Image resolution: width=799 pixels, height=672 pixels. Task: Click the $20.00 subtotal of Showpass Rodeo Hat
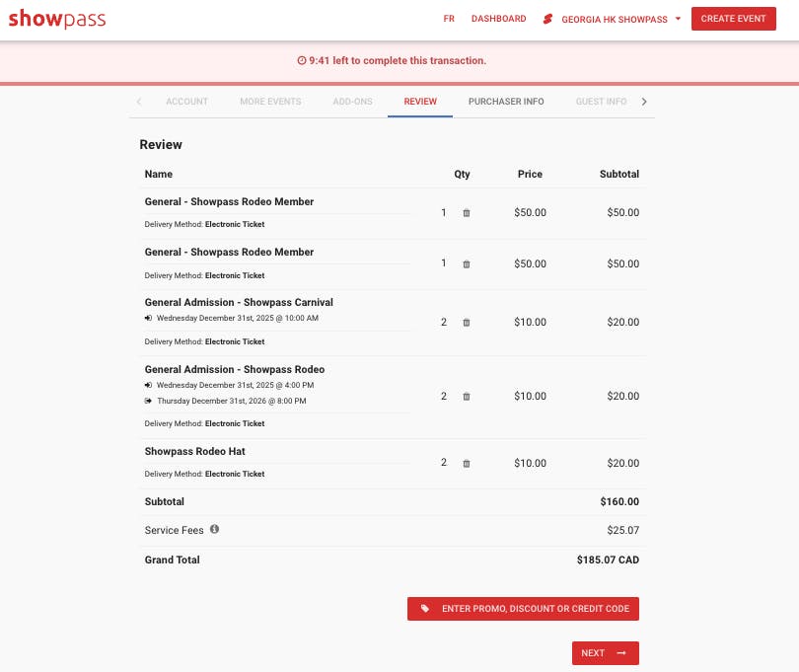coord(622,464)
